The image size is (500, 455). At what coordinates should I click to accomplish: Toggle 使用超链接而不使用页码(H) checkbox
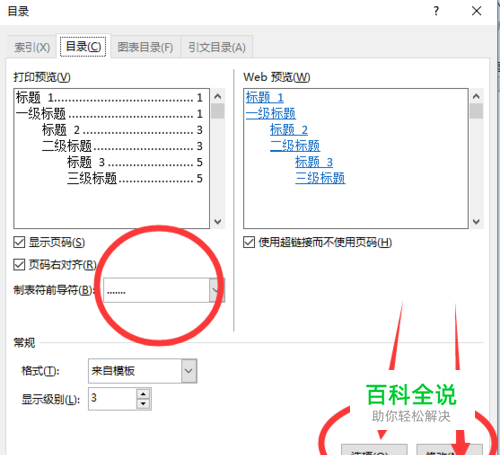249,242
